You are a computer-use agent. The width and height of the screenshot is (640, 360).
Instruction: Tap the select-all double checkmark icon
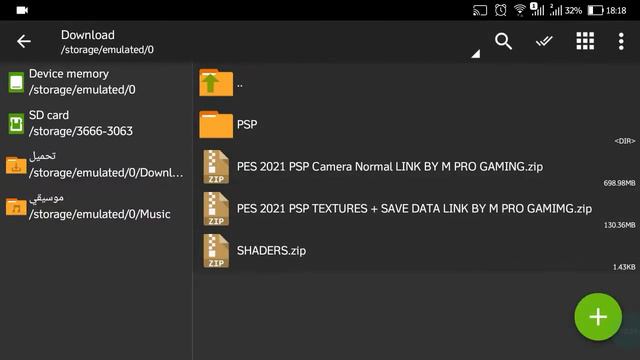[544, 41]
